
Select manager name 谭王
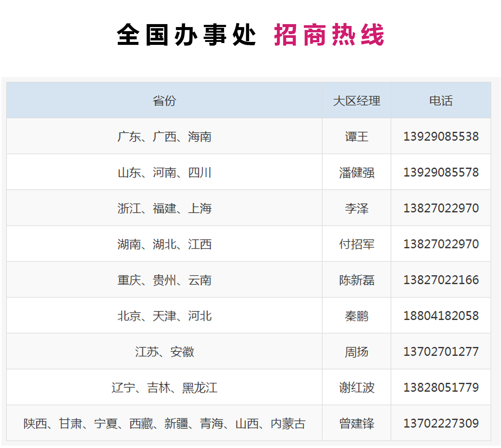click(356, 136)
